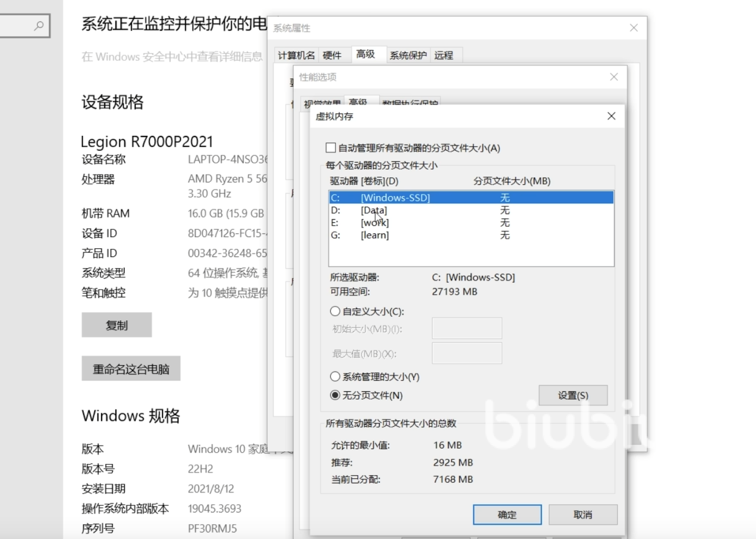Switch to the 计算机名 tab
Viewport: 756px width, 539px height.
(296, 55)
